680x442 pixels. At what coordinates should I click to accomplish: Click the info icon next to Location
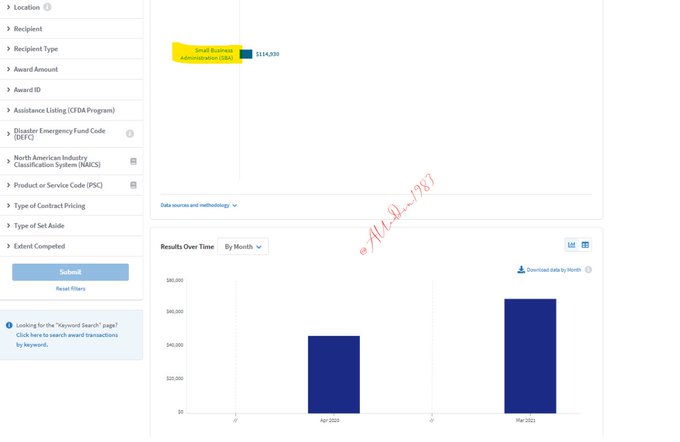[47, 7]
